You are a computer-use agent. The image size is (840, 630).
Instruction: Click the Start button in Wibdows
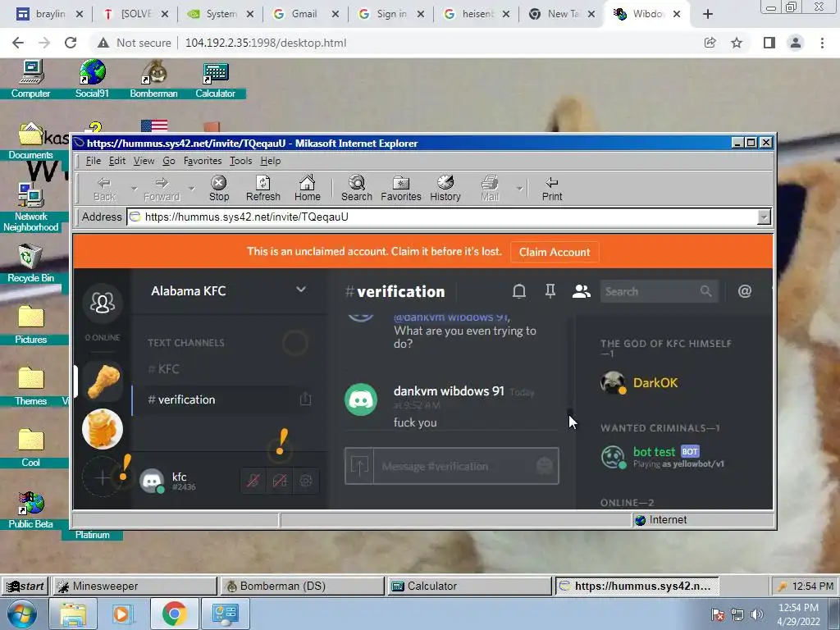[25, 586]
